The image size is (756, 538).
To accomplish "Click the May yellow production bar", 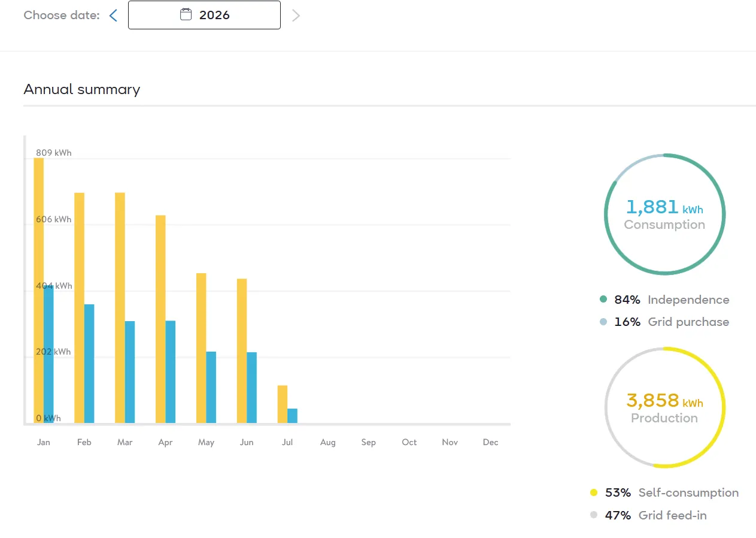I will [x=201, y=348].
